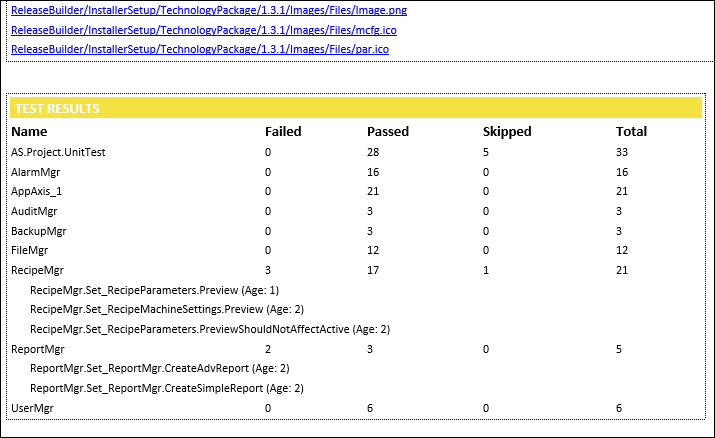Click the Failed column header
Image resolution: width=715 pixels, height=438 pixels.
tap(283, 131)
